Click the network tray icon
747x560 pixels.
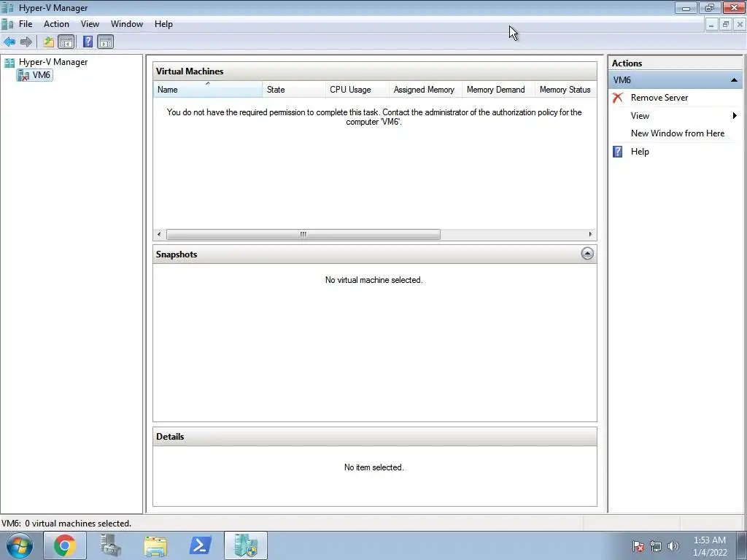(x=656, y=546)
